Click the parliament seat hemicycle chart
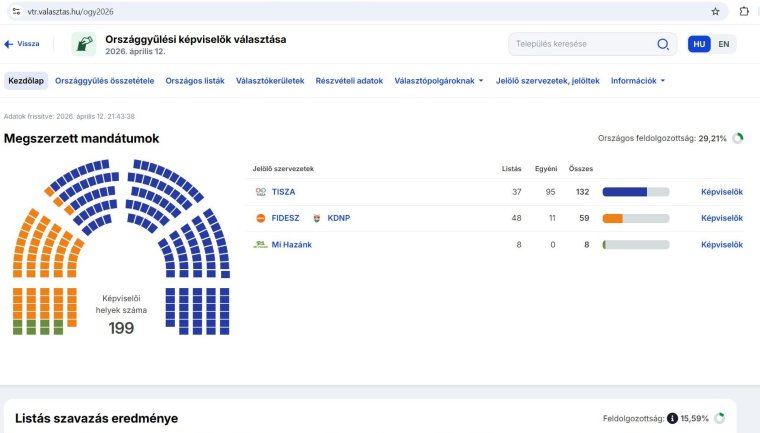The height and width of the screenshot is (433, 760). tap(121, 247)
